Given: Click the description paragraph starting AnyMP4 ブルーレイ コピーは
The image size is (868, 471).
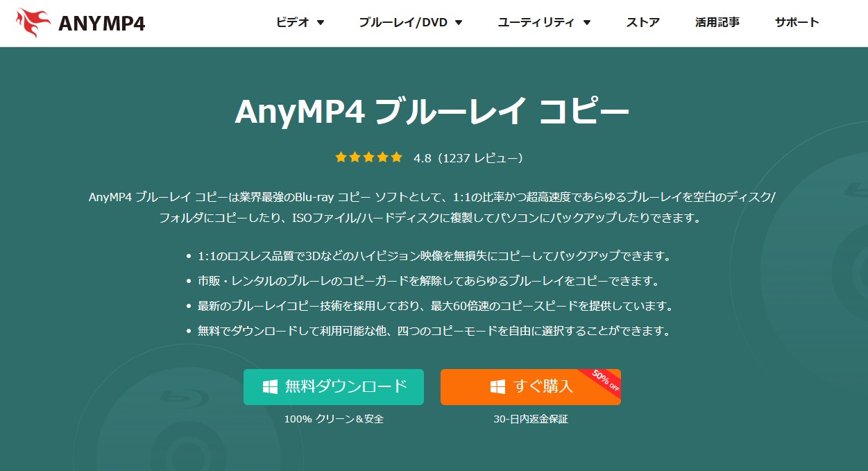Looking at the screenshot, I should tap(432, 207).
